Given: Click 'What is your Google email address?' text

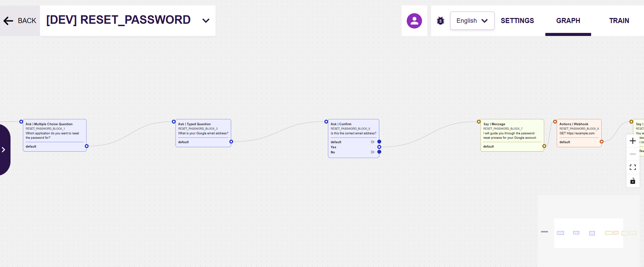Looking at the screenshot, I should pyautogui.click(x=203, y=133).
